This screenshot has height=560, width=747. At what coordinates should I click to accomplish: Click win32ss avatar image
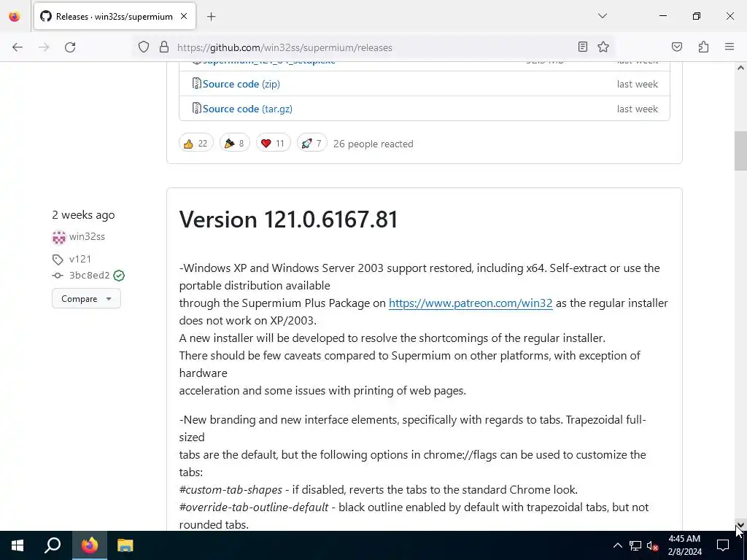(58, 237)
